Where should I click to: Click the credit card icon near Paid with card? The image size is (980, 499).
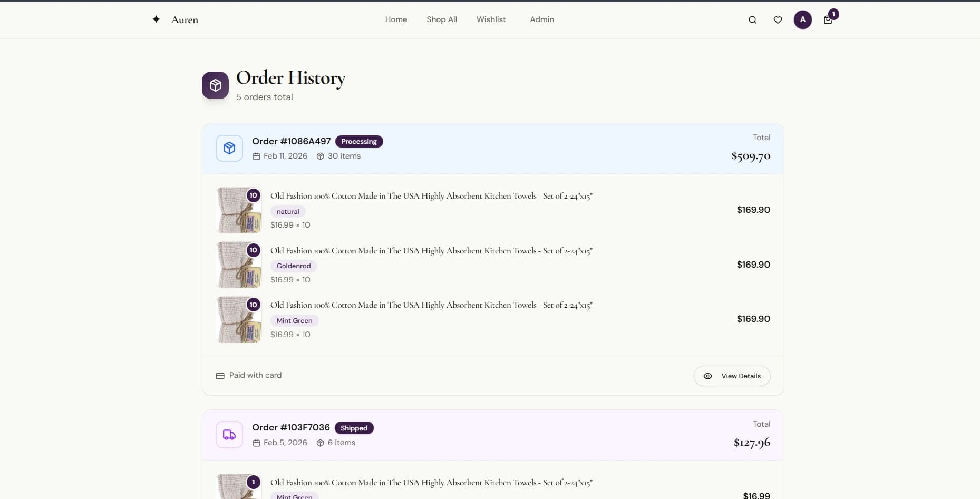coord(220,376)
